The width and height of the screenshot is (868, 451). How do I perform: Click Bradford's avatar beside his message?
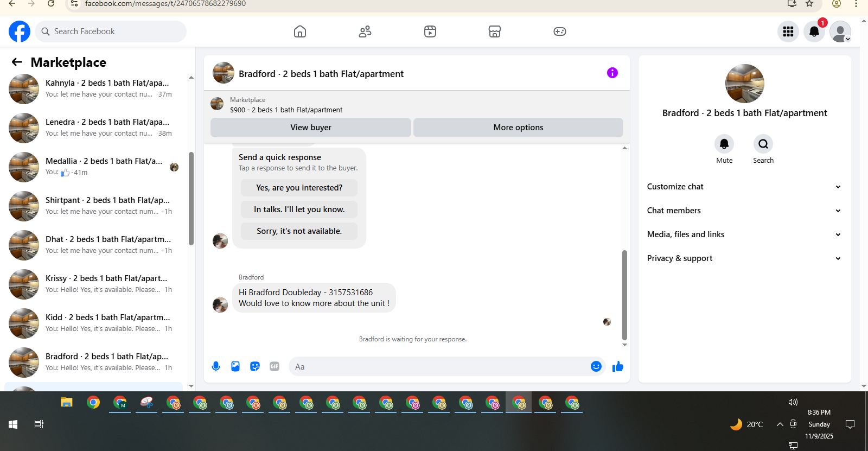click(220, 304)
